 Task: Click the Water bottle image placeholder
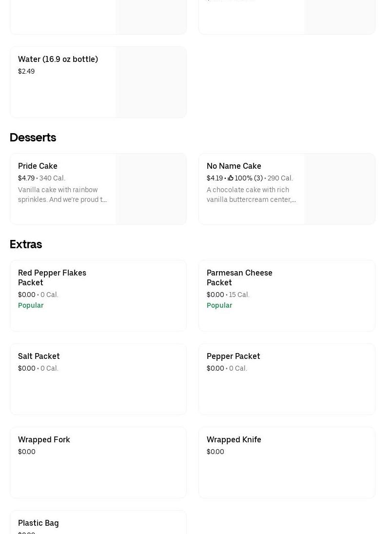click(151, 82)
